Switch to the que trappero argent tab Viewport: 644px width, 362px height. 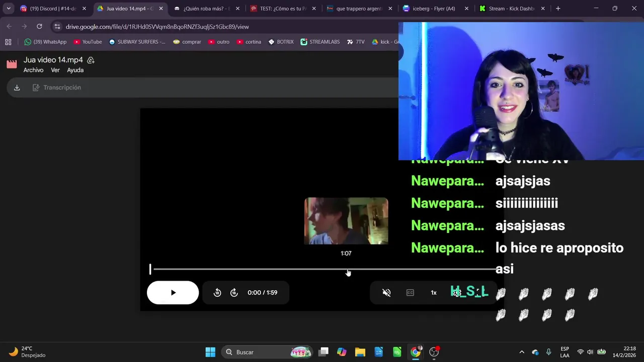pyautogui.click(x=359, y=9)
